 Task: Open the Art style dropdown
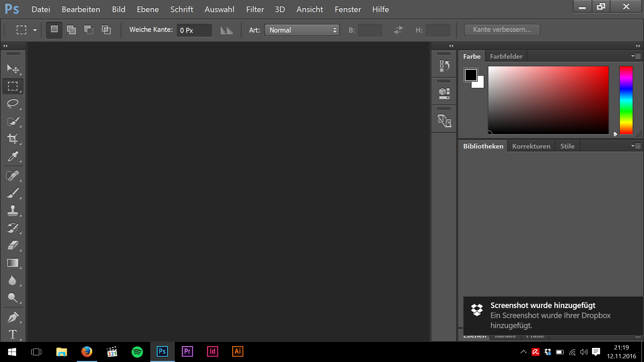pyautogui.click(x=302, y=30)
